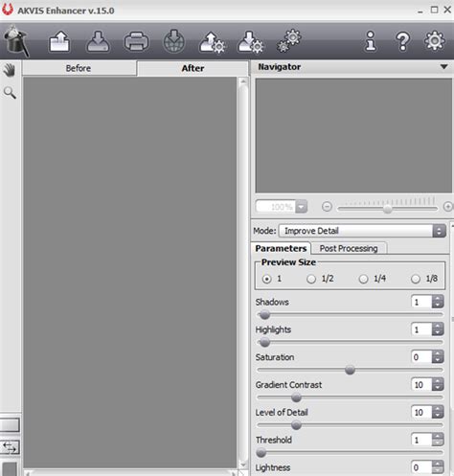Viewport: 454px width, 476px height.
Task: Open the Parameters tab
Action: click(x=281, y=248)
